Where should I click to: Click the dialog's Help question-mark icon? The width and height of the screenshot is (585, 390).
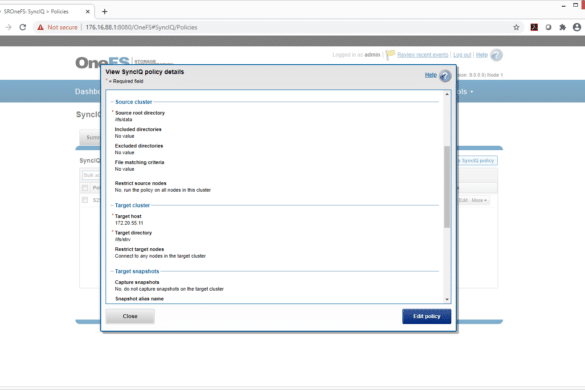tap(445, 76)
